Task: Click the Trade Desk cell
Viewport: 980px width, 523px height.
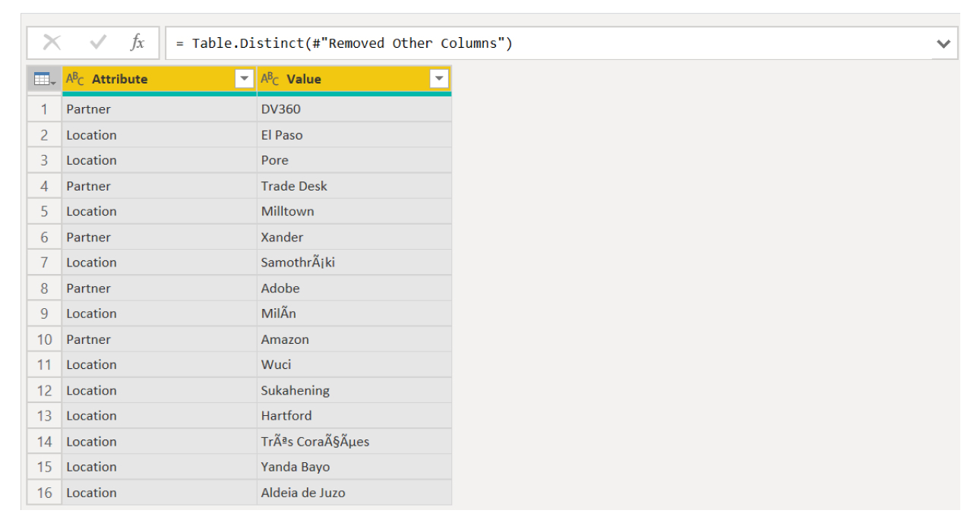Action: [354, 186]
